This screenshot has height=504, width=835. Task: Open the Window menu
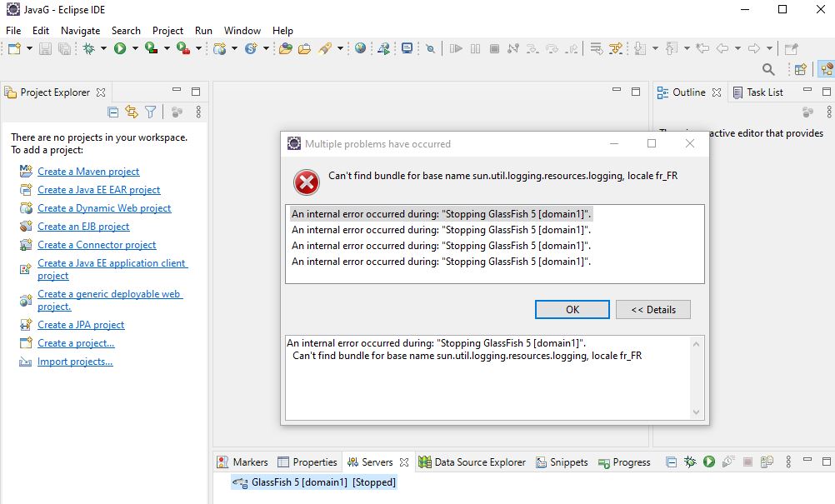pyautogui.click(x=242, y=30)
